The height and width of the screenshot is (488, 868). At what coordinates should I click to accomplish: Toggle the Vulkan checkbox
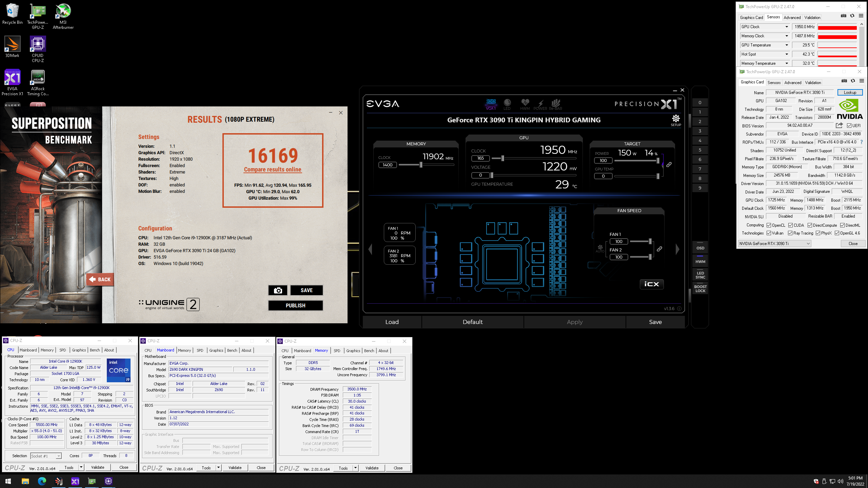(x=769, y=233)
